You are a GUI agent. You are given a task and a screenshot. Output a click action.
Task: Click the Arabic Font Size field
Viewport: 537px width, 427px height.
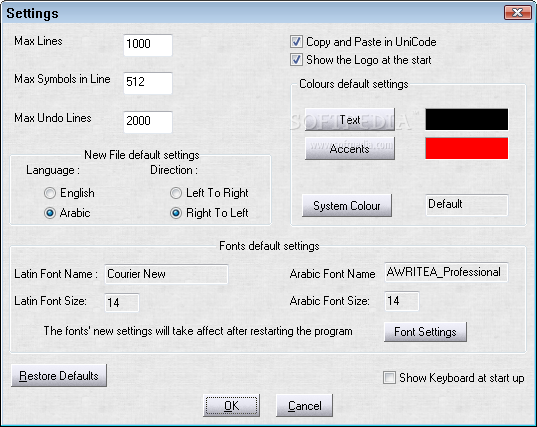(402, 301)
